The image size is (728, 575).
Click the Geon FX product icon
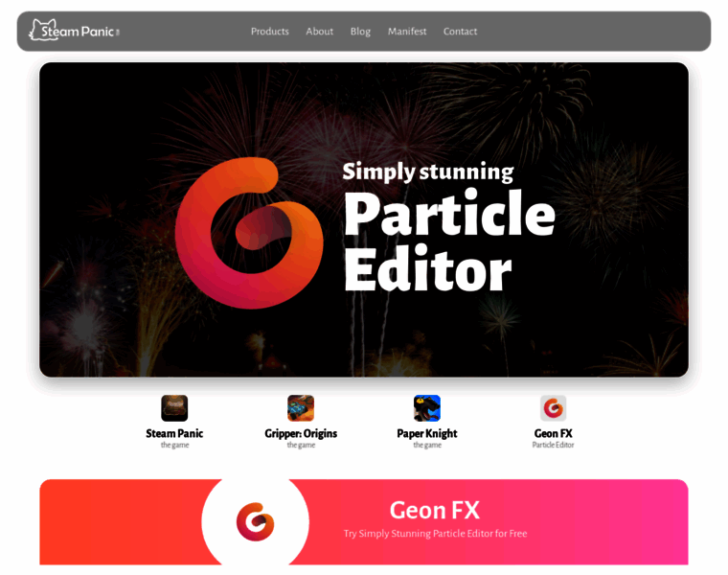coord(554,408)
